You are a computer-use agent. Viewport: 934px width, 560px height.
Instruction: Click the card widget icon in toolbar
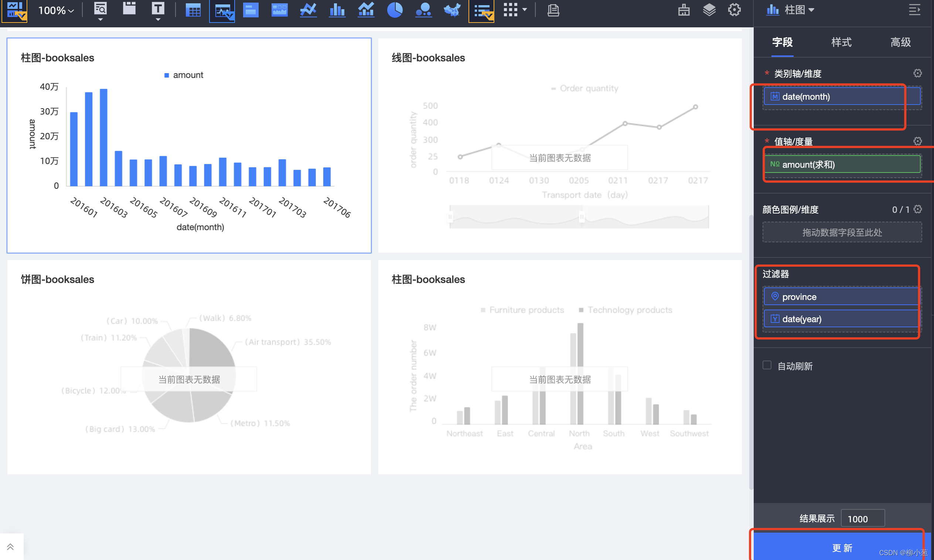tap(250, 11)
